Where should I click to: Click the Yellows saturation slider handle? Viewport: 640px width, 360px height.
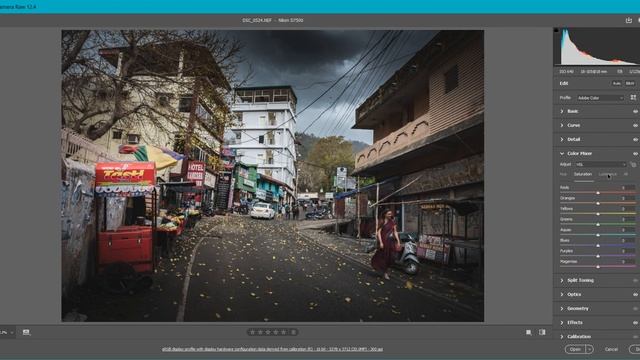tap(598, 214)
